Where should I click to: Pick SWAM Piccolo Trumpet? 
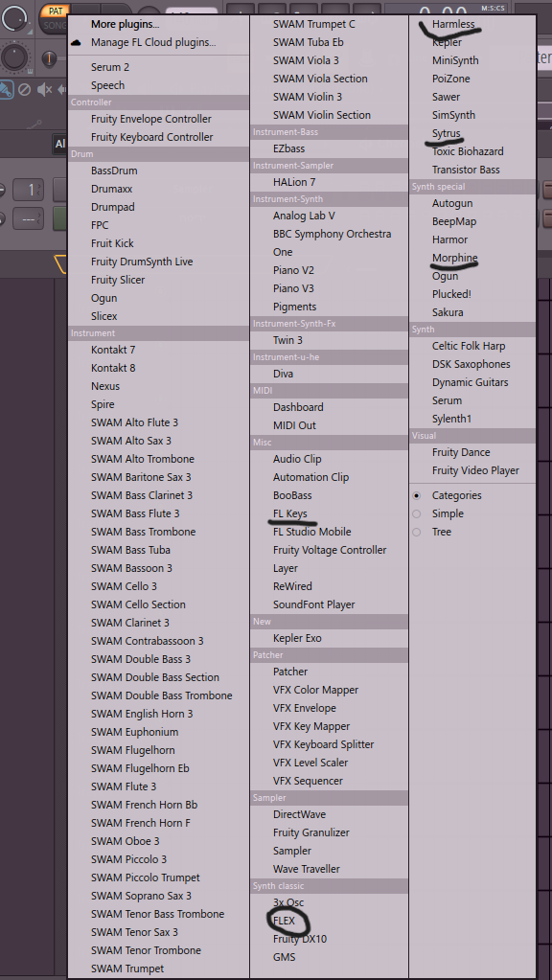[146, 877]
